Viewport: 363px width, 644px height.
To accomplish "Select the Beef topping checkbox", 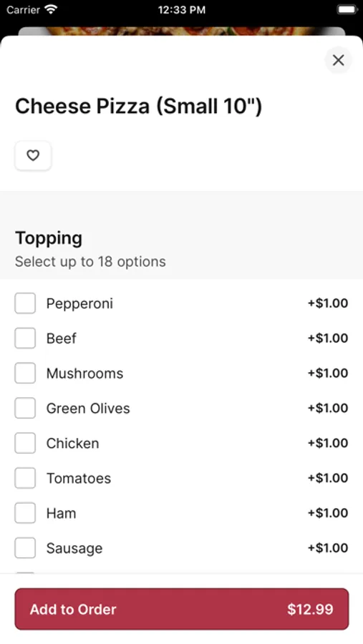I will pos(25,338).
